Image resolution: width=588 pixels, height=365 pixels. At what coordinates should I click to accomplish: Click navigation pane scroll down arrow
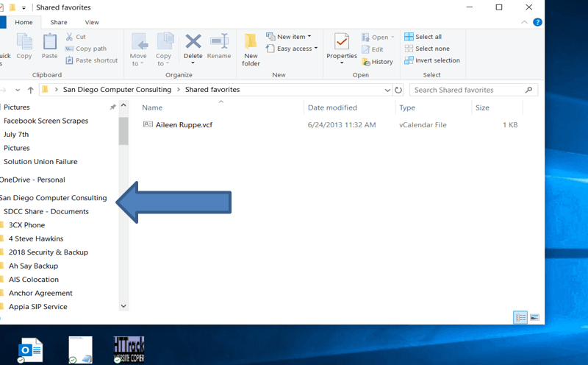coord(123,306)
